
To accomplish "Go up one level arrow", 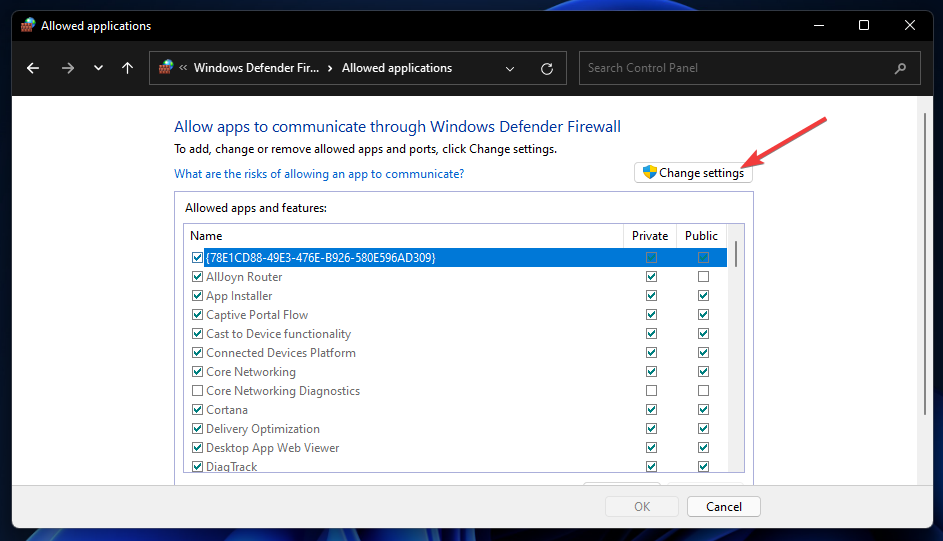I will click(127, 68).
